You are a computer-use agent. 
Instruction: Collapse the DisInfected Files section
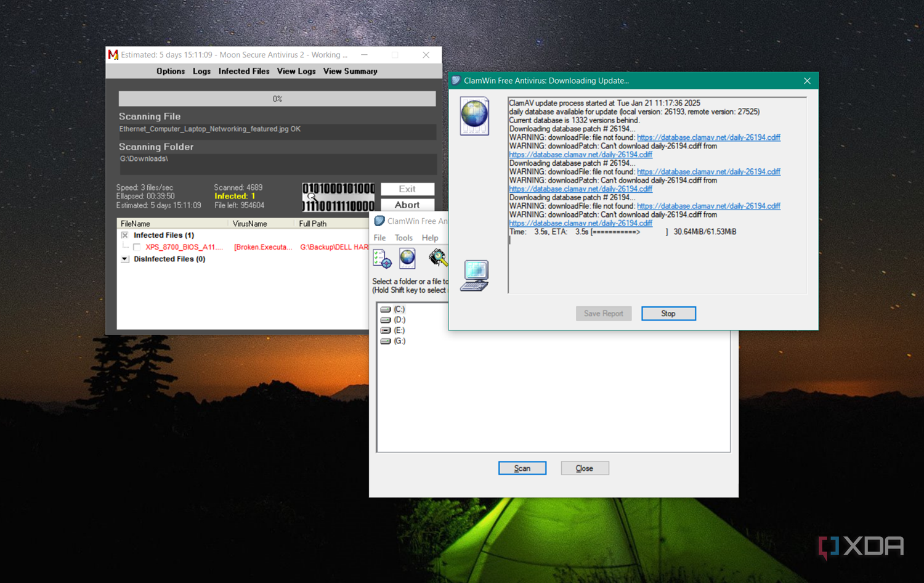[125, 259]
